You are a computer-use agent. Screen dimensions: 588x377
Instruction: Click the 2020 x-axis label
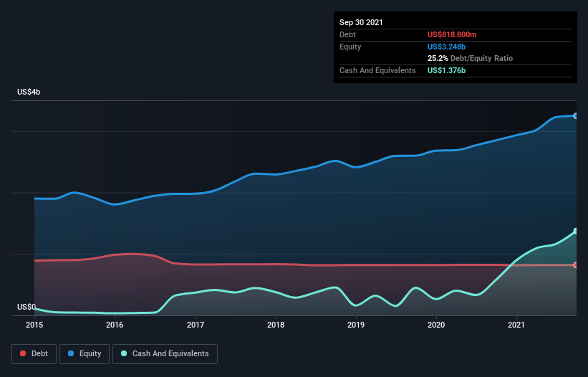[x=436, y=325]
